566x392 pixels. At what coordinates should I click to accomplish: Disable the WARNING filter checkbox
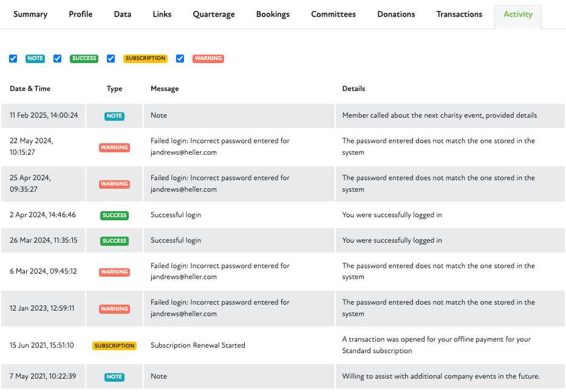coord(180,59)
